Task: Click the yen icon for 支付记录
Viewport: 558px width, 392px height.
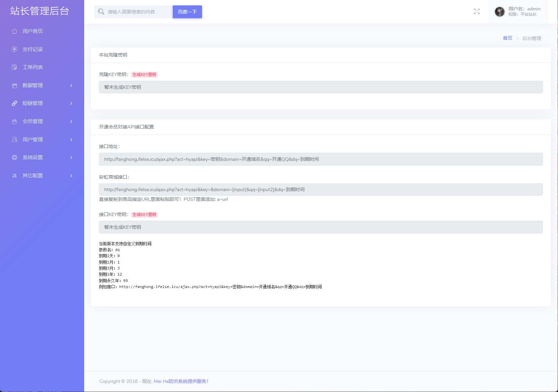Action: click(x=14, y=49)
